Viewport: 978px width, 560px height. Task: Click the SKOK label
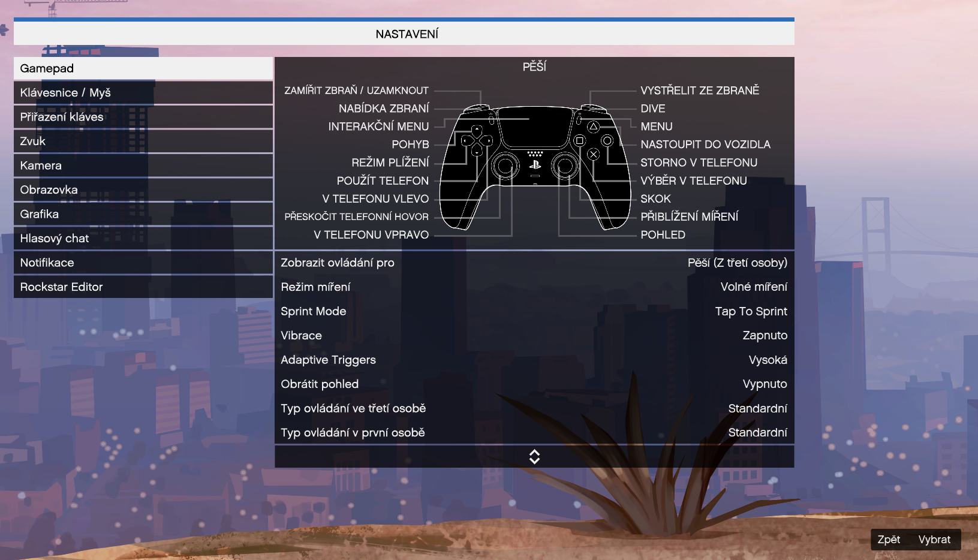(x=655, y=198)
